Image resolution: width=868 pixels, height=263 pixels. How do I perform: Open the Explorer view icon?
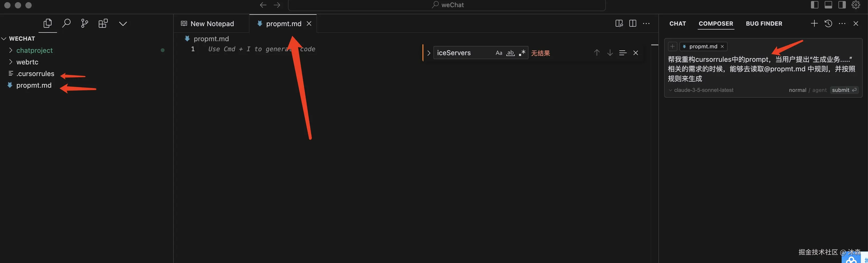point(48,23)
